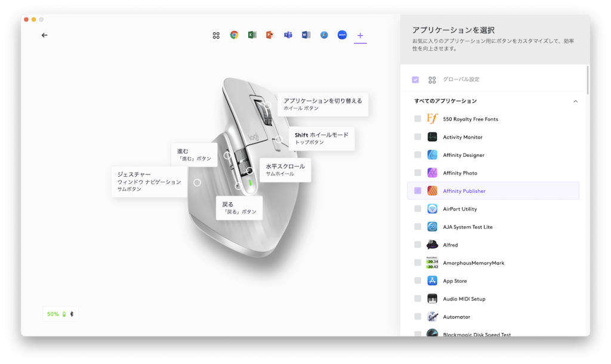
Task: Select the Chrome profile icon in top bar
Action: 234,35
